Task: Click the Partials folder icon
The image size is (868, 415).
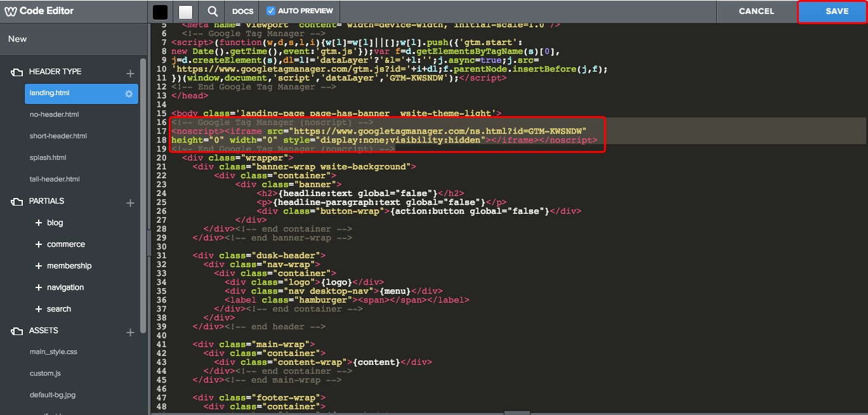Action: coord(17,202)
